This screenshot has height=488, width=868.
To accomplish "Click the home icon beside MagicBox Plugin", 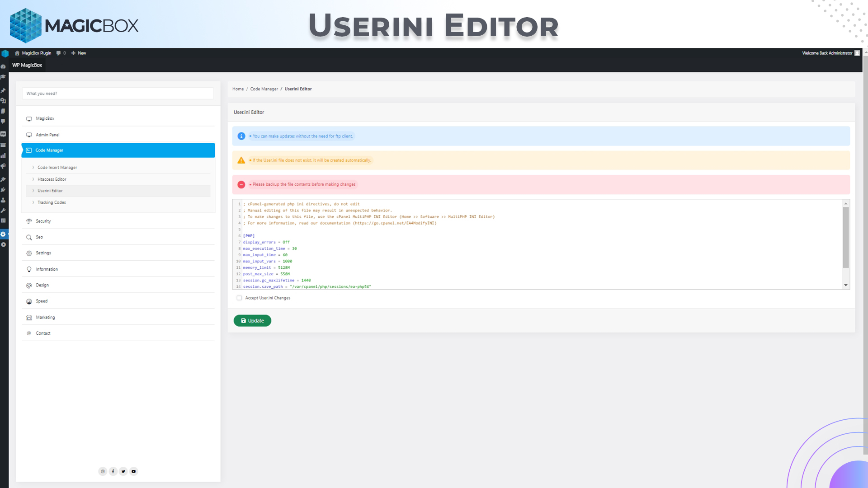I will tap(17, 53).
